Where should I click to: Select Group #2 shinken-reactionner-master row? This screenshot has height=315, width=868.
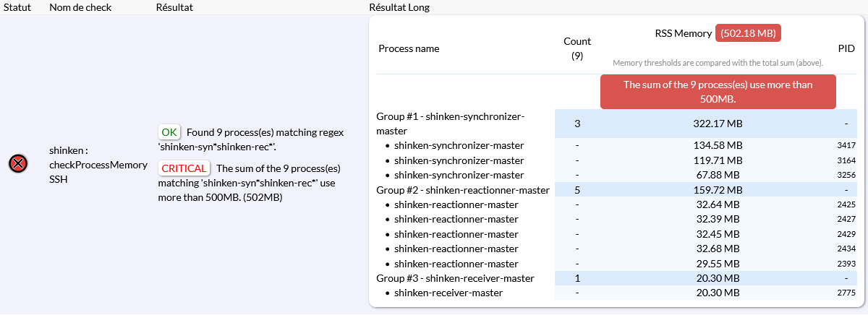click(x=463, y=190)
